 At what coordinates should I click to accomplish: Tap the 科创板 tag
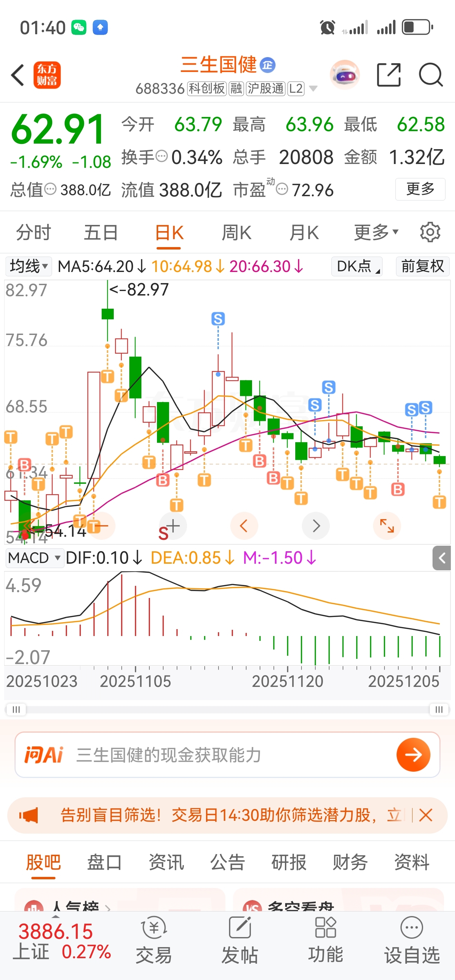(207, 89)
